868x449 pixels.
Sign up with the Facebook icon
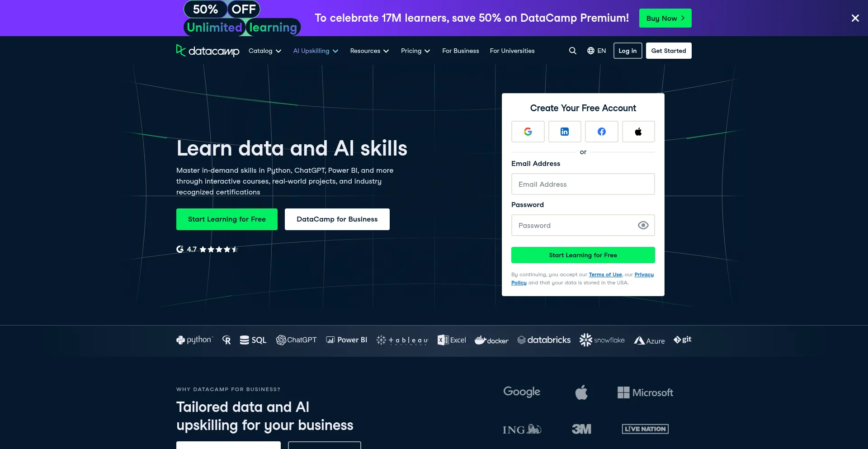(x=601, y=132)
